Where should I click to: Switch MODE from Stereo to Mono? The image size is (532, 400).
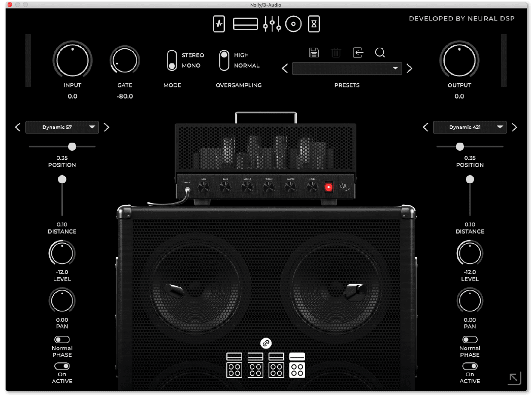pyautogui.click(x=173, y=59)
